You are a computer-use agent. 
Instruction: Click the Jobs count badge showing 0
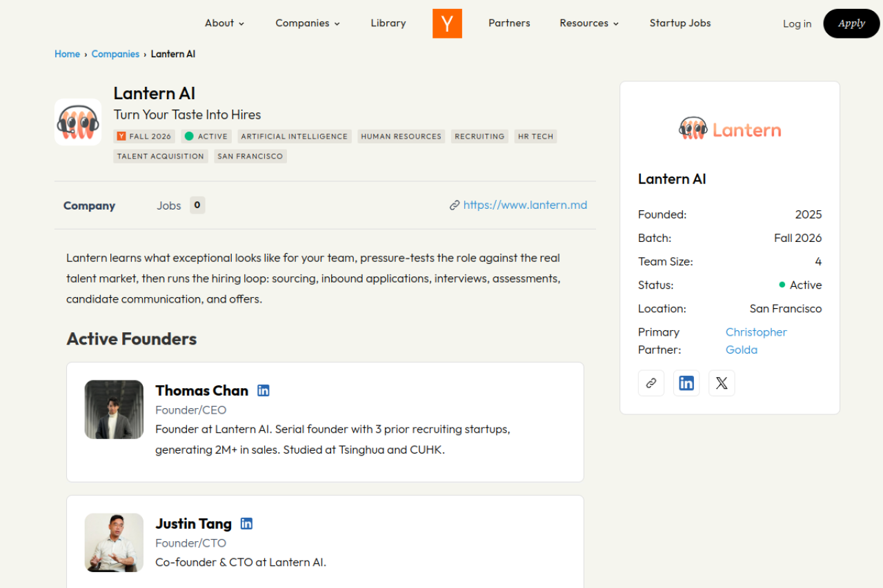coord(197,205)
